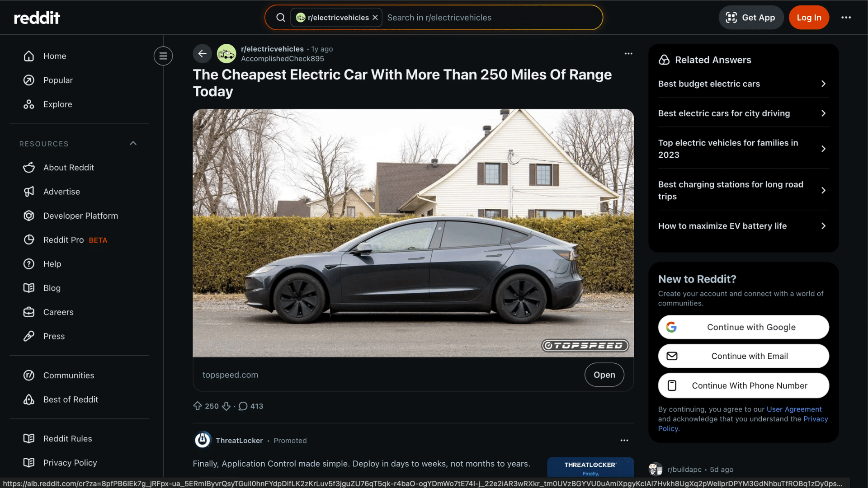The image size is (868, 488).
Task: Toggle the left navigation sidebar
Action: [x=163, y=56]
